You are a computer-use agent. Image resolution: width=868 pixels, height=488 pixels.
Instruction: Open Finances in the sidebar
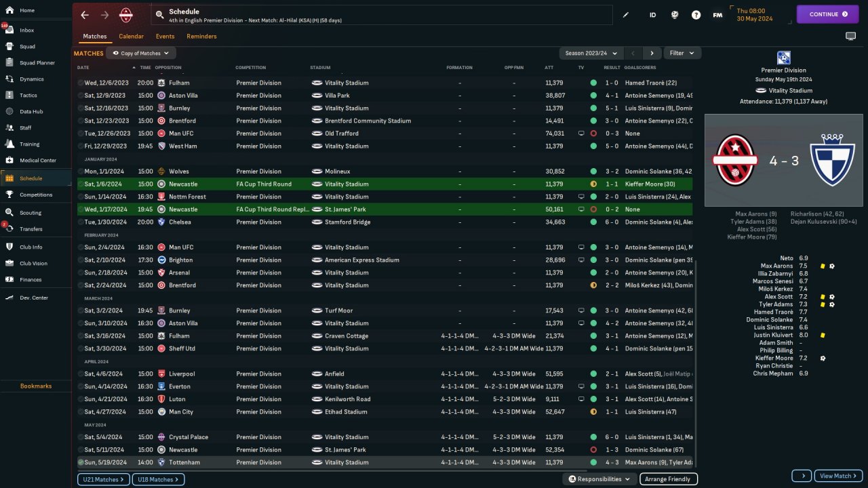pyautogui.click(x=35, y=279)
